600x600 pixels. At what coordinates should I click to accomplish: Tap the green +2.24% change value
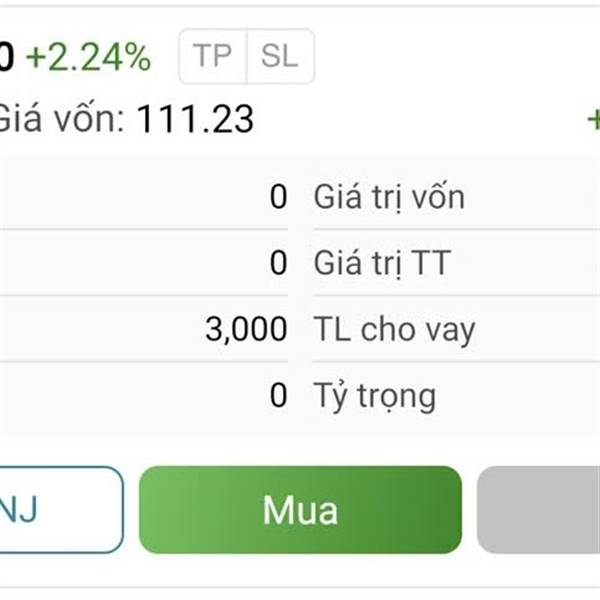(88, 58)
